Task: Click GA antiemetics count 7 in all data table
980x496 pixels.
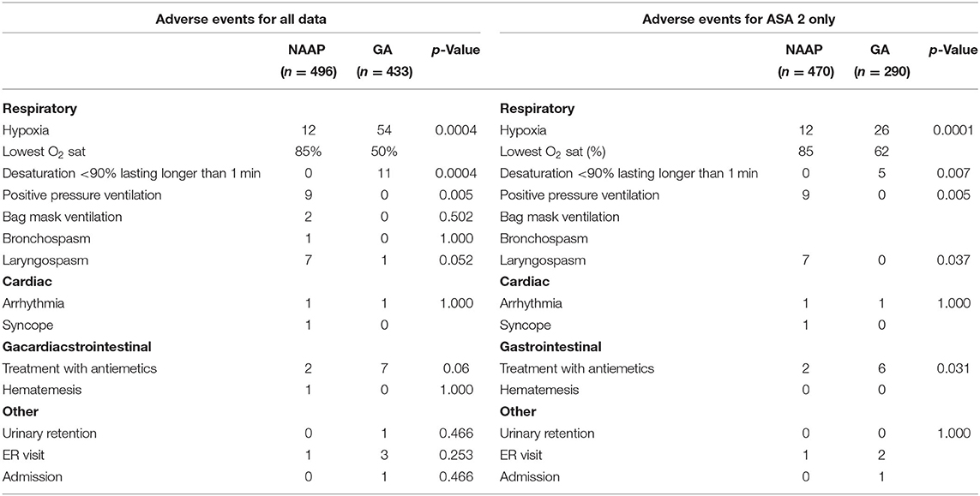Action: click(384, 368)
